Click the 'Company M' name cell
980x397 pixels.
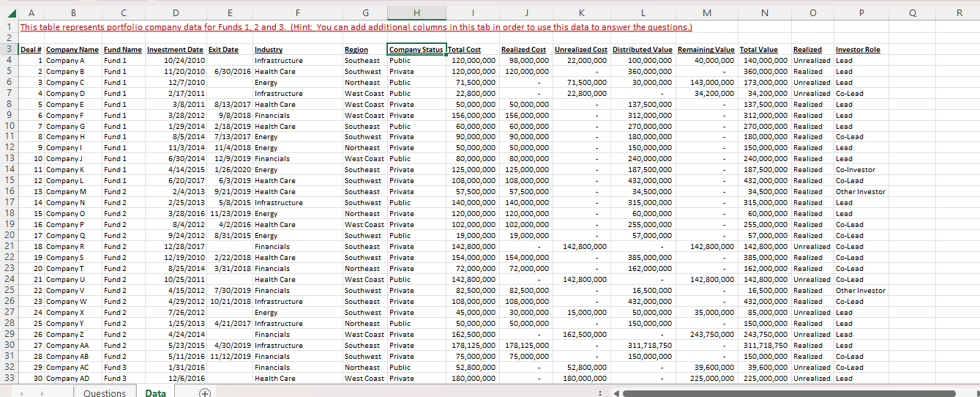point(72,192)
